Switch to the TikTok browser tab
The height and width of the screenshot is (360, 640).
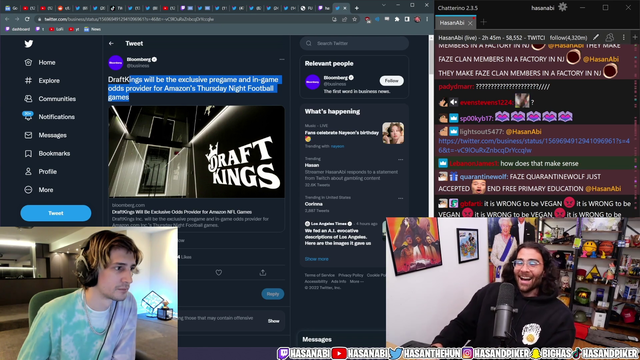[117, 8]
